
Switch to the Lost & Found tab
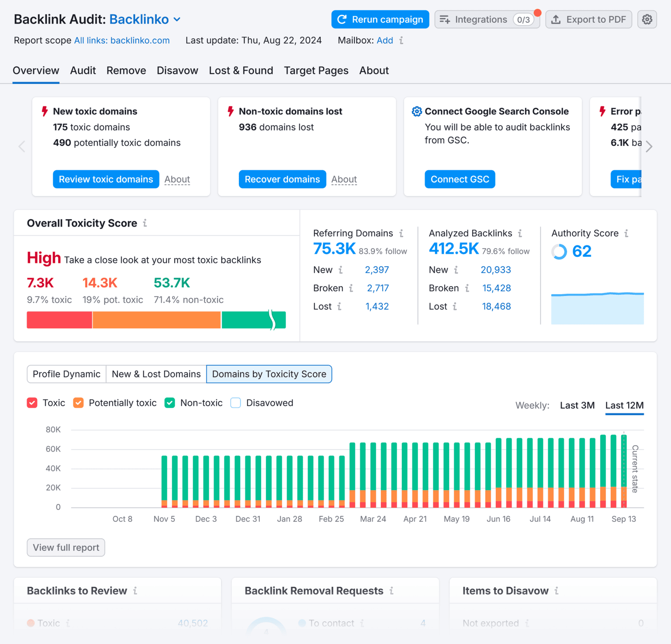[241, 70]
